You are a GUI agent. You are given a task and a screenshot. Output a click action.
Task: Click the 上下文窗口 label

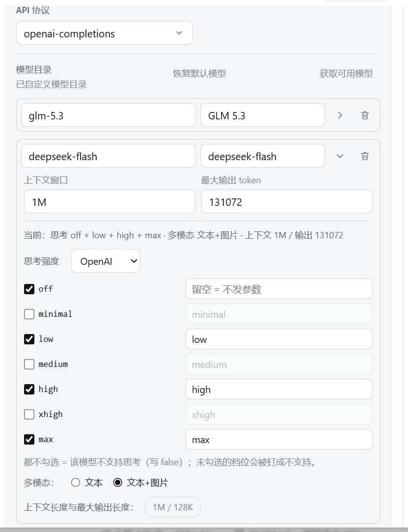(46, 180)
